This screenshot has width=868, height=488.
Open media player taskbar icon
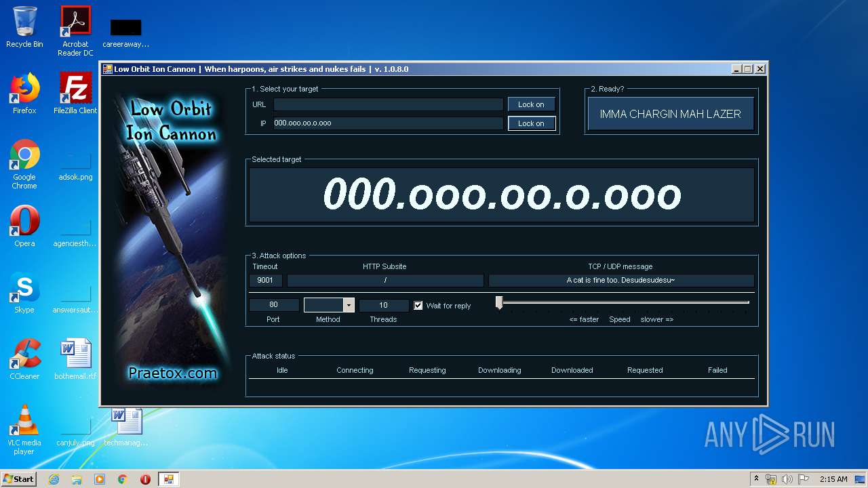pyautogui.click(x=100, y=479)
